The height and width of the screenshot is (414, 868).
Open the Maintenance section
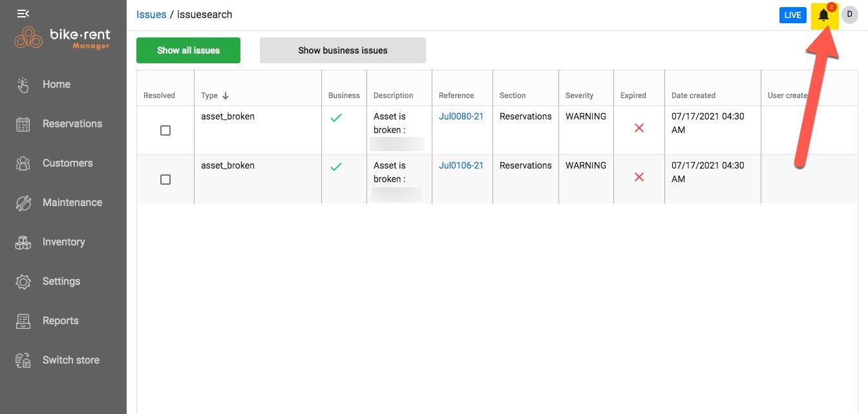[72, 202]
